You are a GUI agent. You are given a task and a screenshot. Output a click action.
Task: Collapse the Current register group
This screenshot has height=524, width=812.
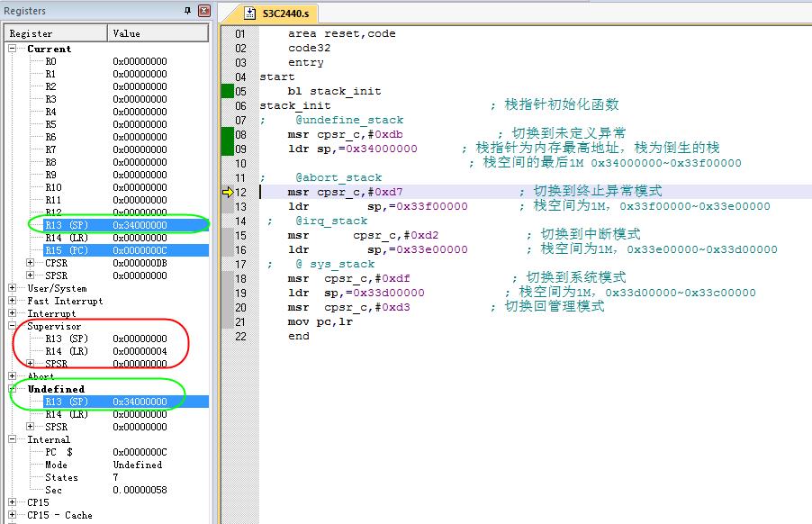14,49
